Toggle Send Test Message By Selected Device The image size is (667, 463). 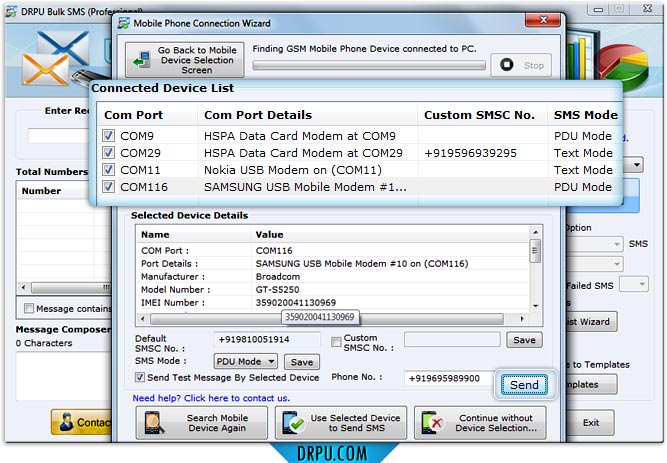[140, 377]
